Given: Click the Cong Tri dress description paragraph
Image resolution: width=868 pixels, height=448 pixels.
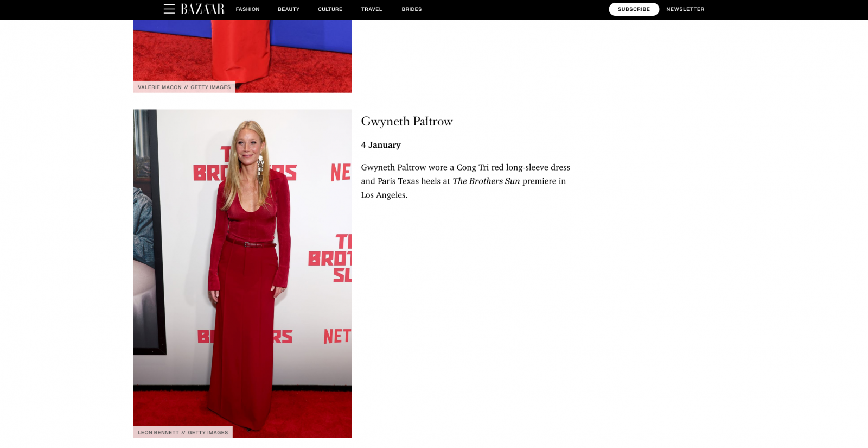Looking at the screenshot, I should 466,181.
